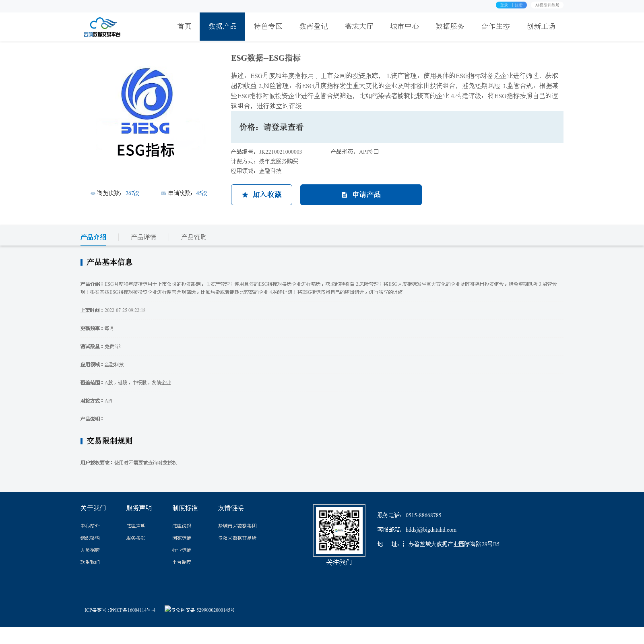
Task: Click the 加入收藏 button
Action: click(262, 195)
